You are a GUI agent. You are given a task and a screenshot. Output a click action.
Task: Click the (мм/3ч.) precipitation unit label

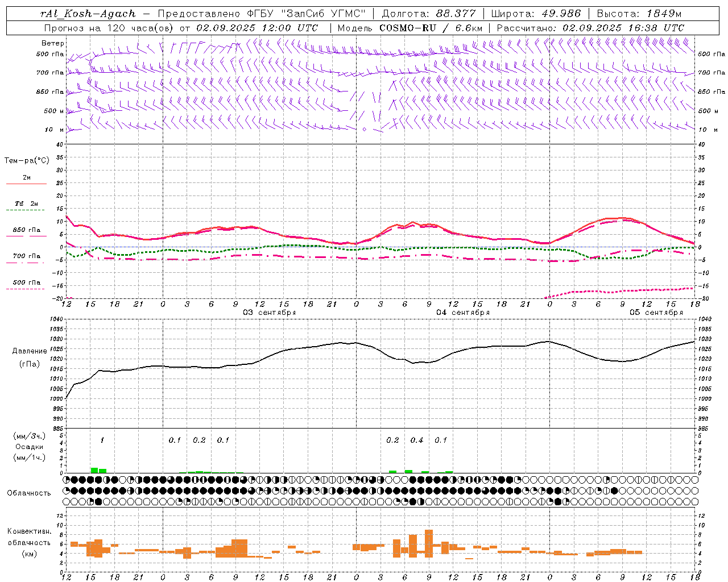[30, 436]
